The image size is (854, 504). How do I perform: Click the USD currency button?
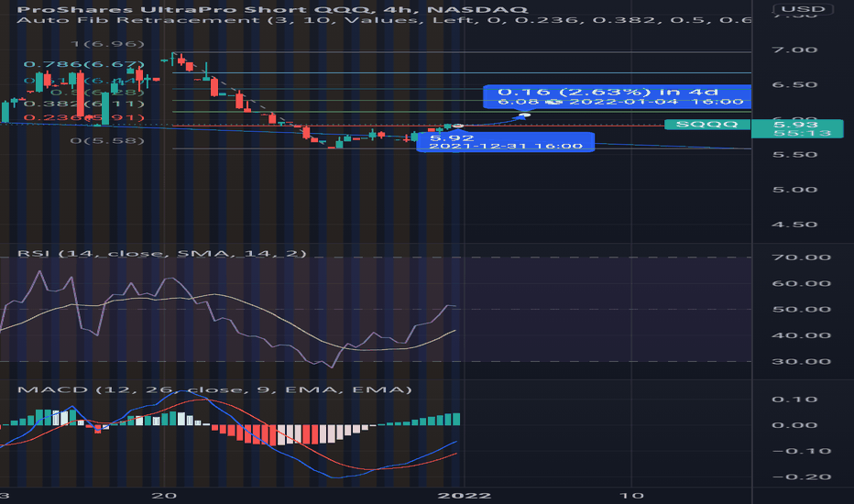[804, 9]
